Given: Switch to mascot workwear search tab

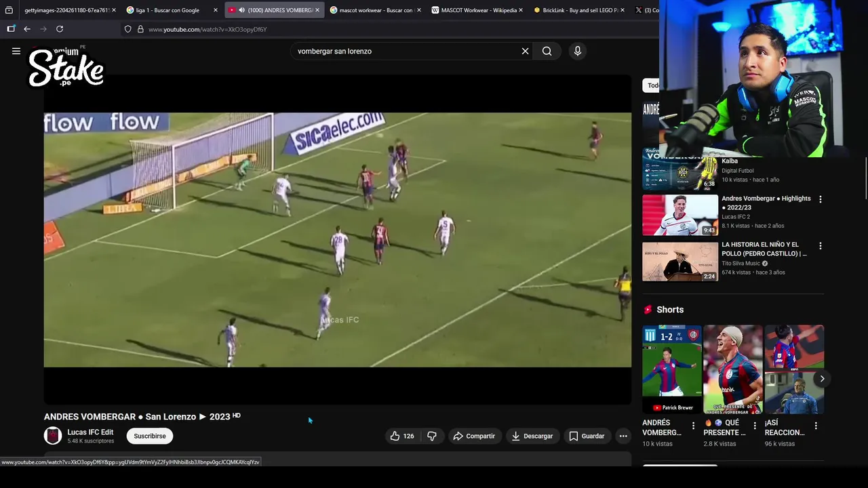Looking at the screenshot, I should click(375, 10).
